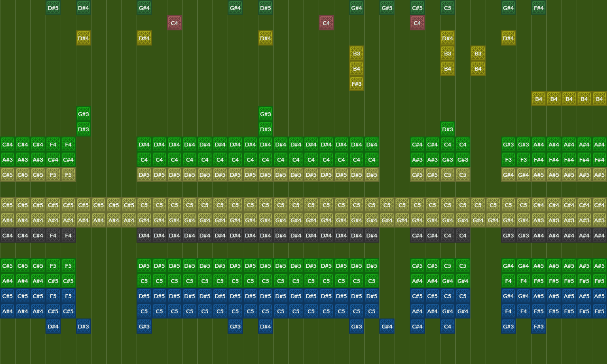
Task: Click the rightmost green D#3 note
Action: (x=448, y=129)
